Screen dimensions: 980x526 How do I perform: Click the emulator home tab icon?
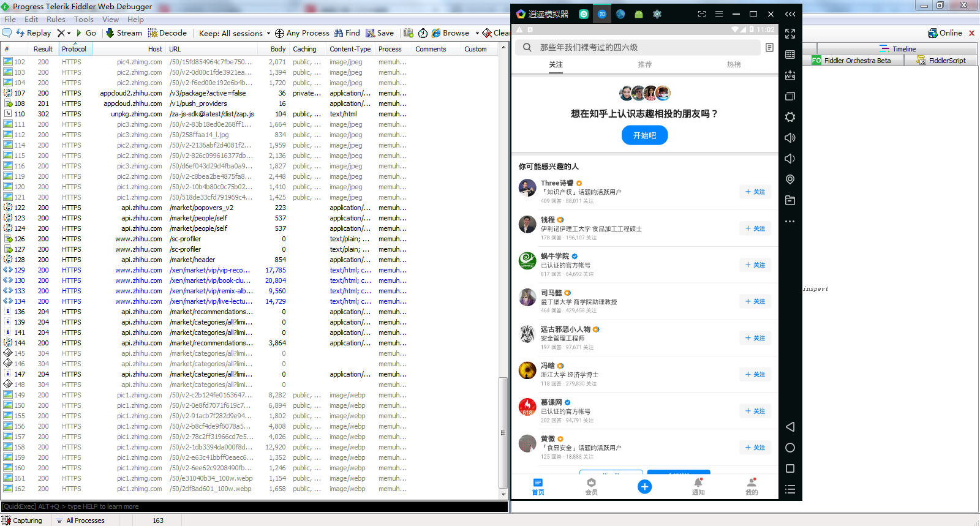tap(584, 14)
